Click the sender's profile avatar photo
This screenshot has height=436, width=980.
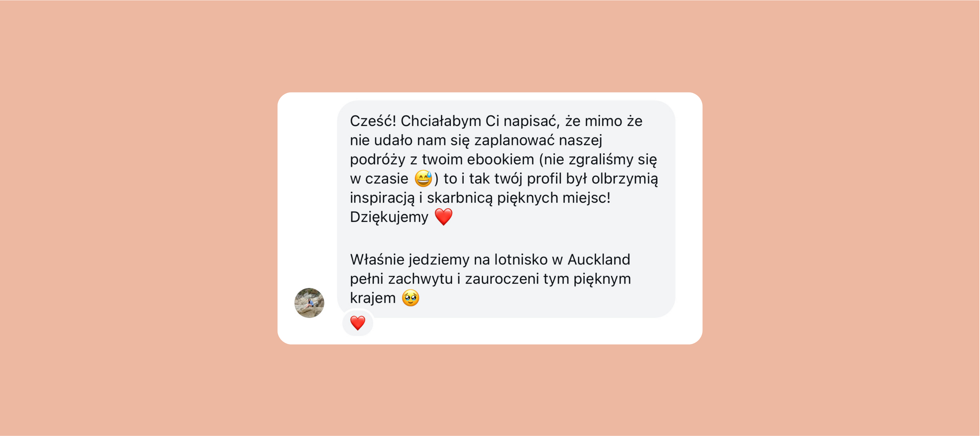pyautogui.click(x=309, y=303)
